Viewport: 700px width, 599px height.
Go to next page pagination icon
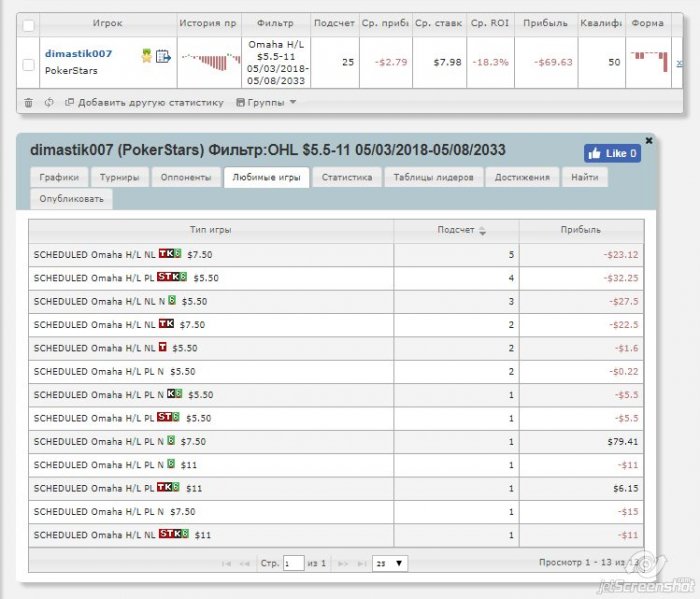[343, 563]
